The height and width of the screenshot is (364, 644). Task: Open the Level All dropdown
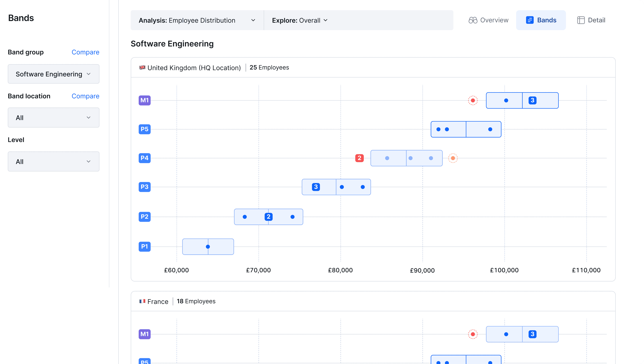pyautogui.click(x=54, y=161)
